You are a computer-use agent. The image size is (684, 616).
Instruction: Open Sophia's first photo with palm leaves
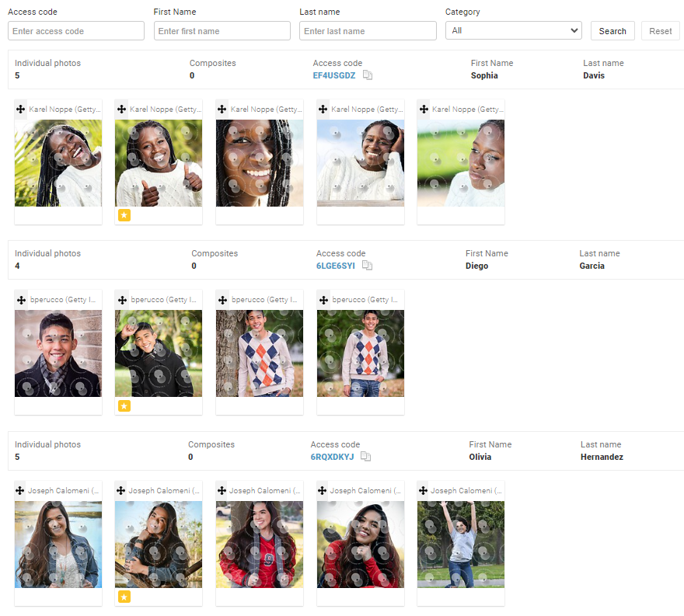[58, 163]
